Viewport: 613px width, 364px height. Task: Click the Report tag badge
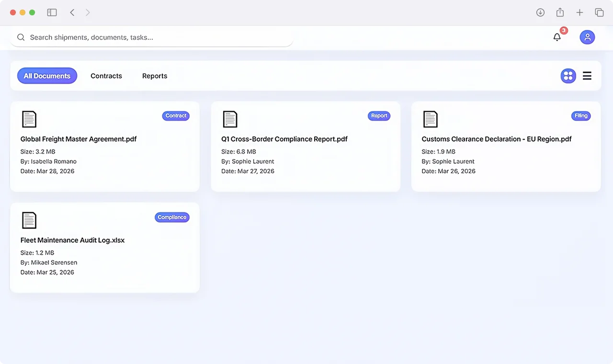pyautogui.click(x=379, y=116)
